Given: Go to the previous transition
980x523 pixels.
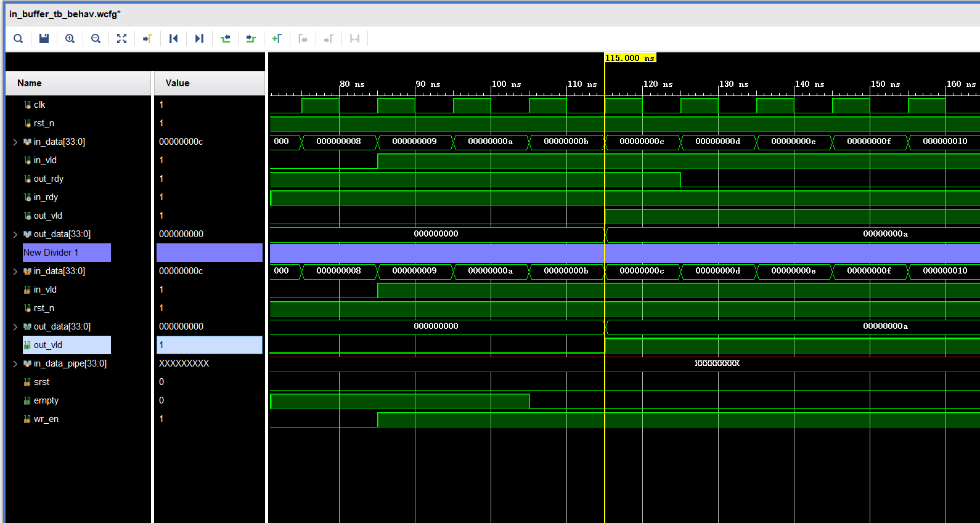Looking at the screenshot, I should point(225,39).
